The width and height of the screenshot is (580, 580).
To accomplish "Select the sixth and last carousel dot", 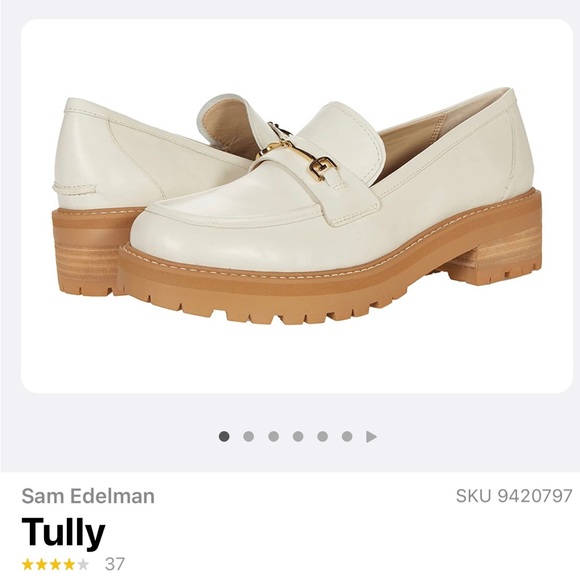I will click(x=347, y=436).
